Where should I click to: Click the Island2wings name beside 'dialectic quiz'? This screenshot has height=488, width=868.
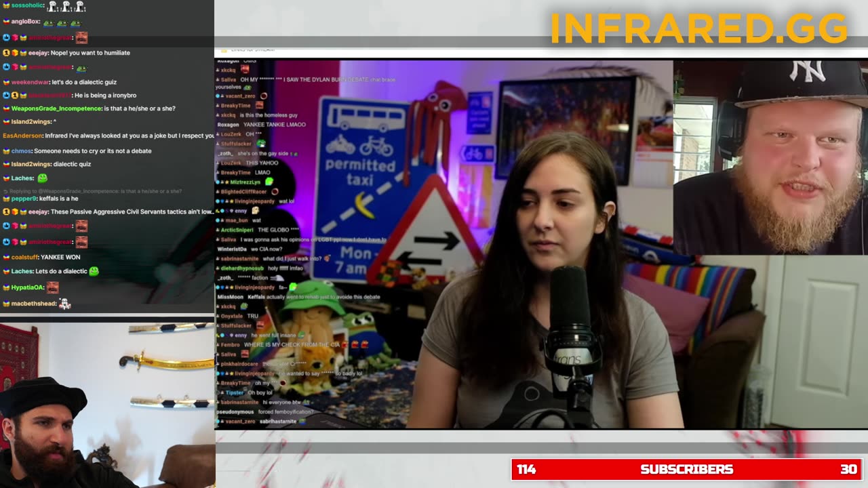pos(31,164)
